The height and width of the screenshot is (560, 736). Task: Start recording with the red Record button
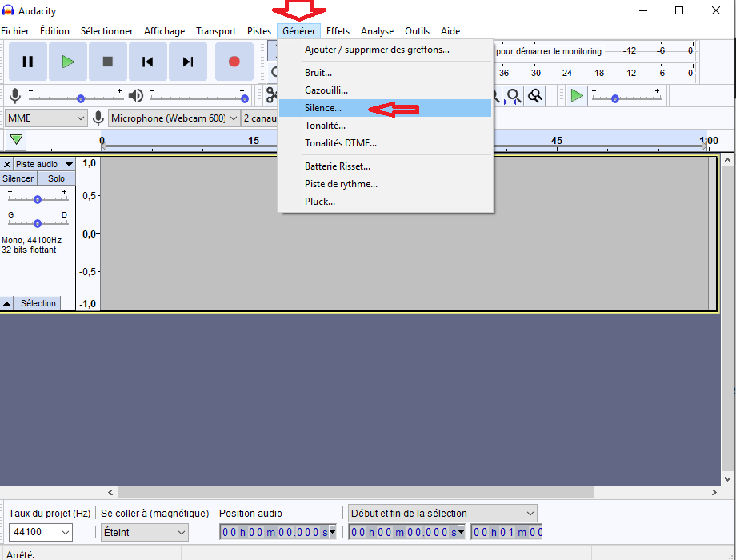coord(234,62)
